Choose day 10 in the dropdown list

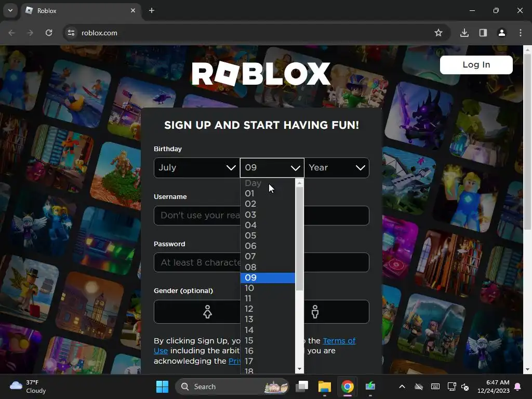tap(268, 288)
